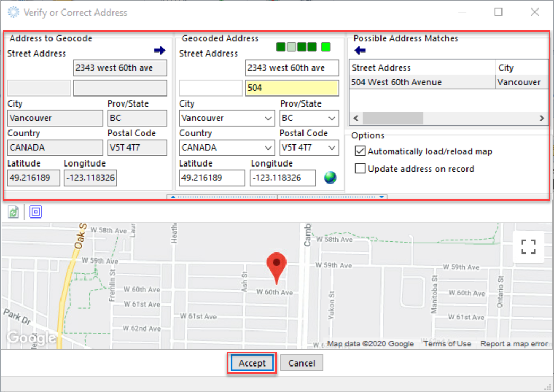This screenshot has width=554, height=392.
Task: Click the Report a map error link
Action: pyautogui.click(x=513, y=343)
